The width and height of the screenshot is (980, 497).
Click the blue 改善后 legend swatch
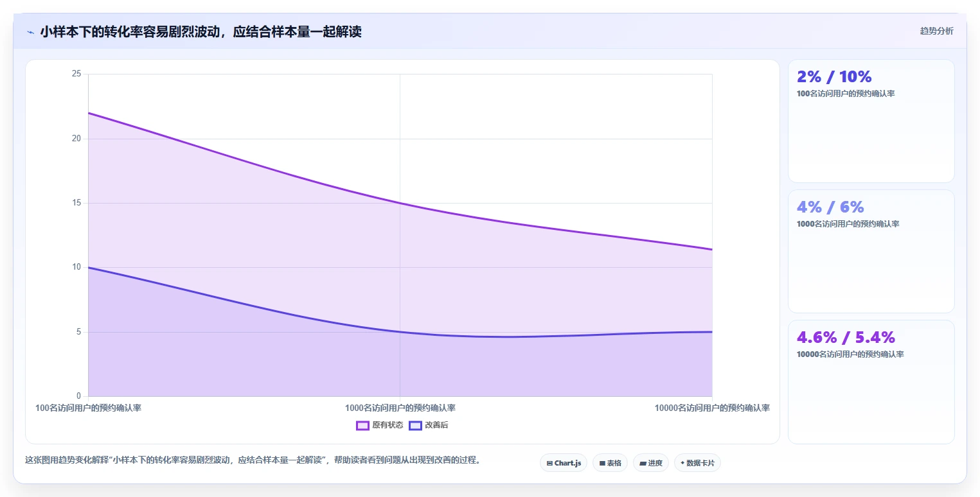(x=415, y=425)
